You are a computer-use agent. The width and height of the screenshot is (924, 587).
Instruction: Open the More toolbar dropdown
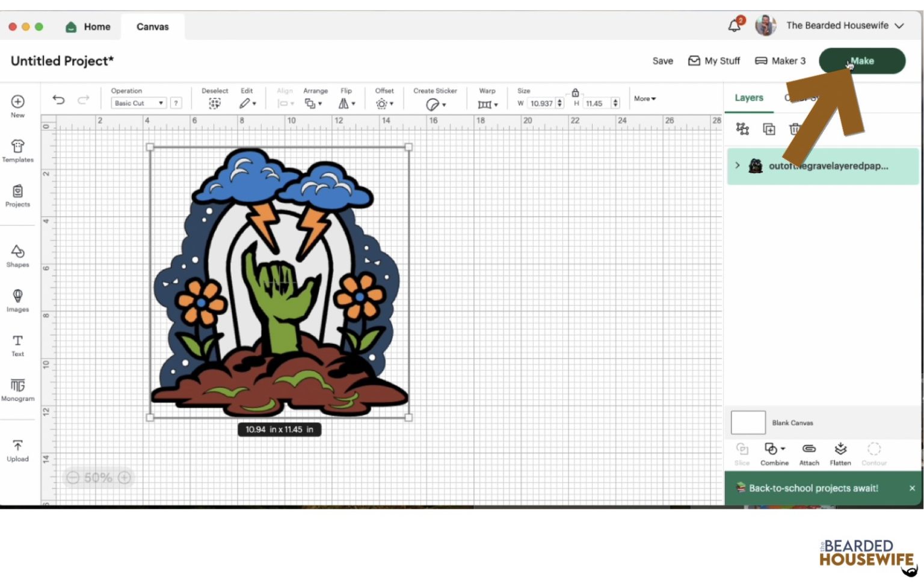(644, 99)
